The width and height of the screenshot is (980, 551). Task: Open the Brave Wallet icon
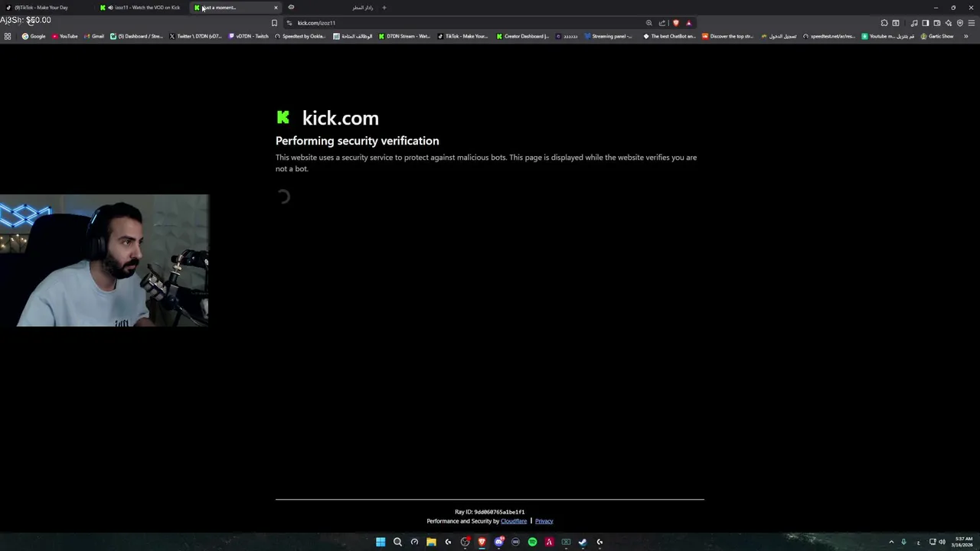pyautogui.click(x=936, y=23)
